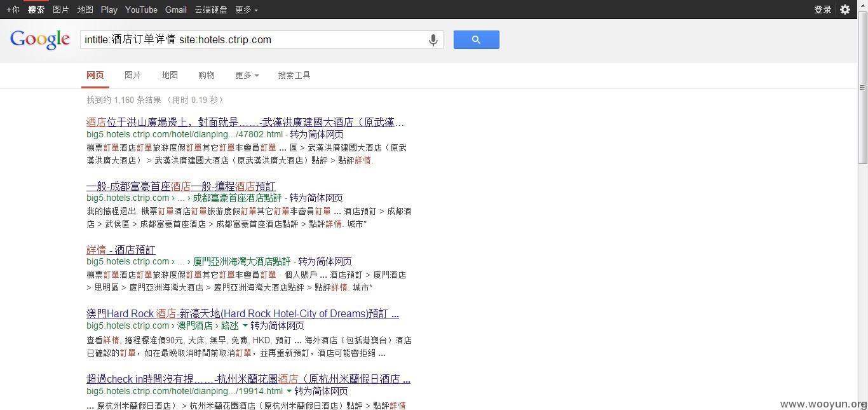Click the microphone voice search icon

[433, 40]
